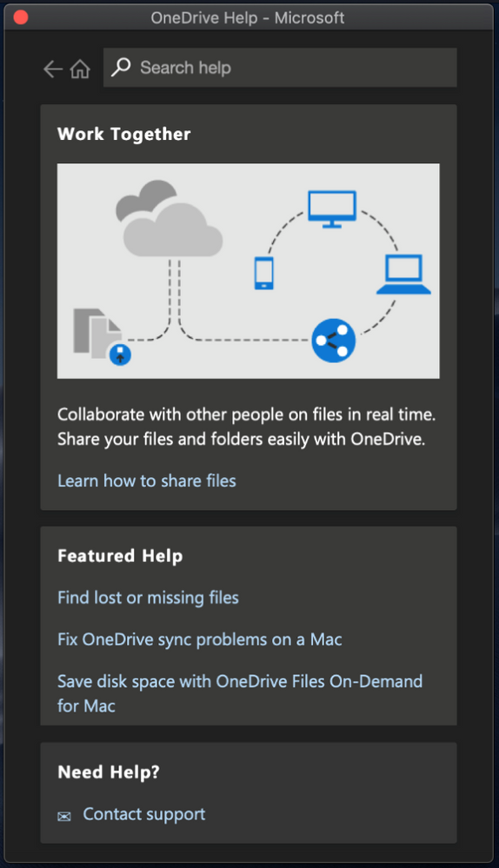Open the help home page icon
The height and width of the screenshot is (868, 499).
pos(80,70)
